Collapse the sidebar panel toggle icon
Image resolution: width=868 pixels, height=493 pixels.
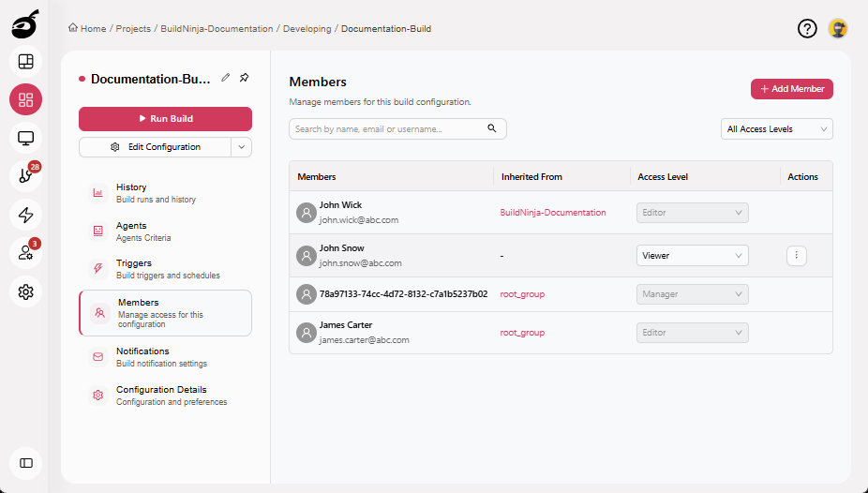pyautogui.click(x=25, y=463)
